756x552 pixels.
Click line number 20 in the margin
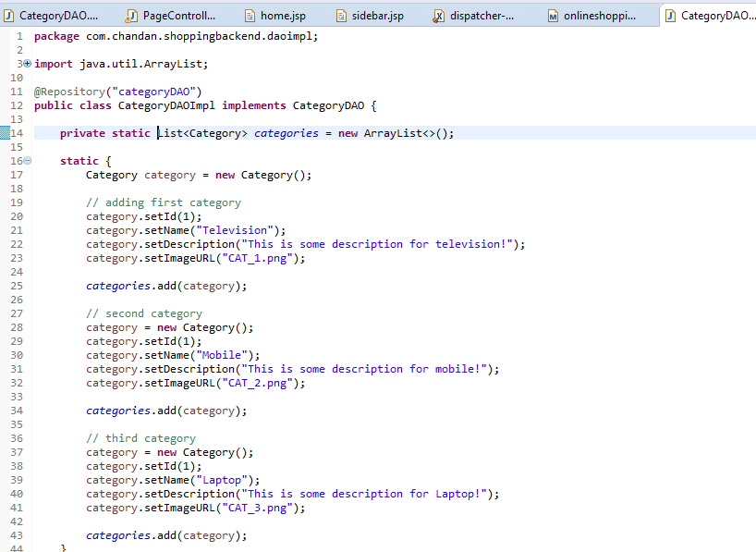pyautogui.click(x=16, y=215)
